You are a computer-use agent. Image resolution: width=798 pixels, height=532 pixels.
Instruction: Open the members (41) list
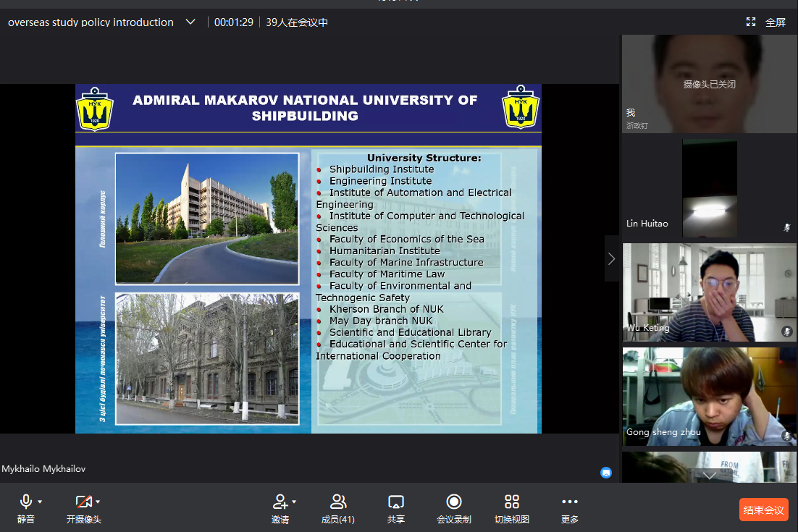click(x=337, y=502)
